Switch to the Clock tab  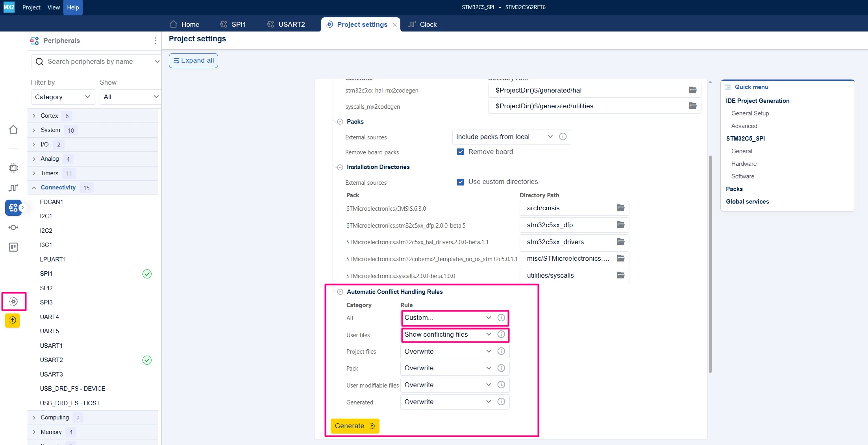pos(422,24)
